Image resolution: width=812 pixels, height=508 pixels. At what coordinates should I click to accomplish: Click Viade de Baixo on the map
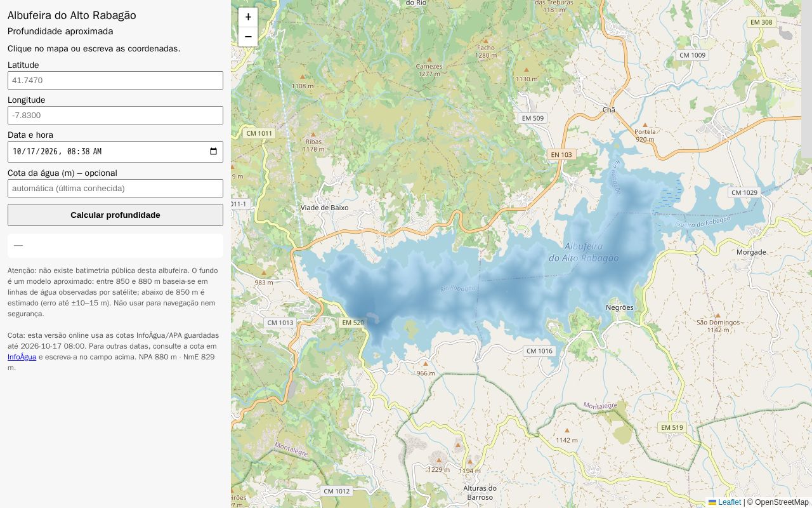point(324,208)
